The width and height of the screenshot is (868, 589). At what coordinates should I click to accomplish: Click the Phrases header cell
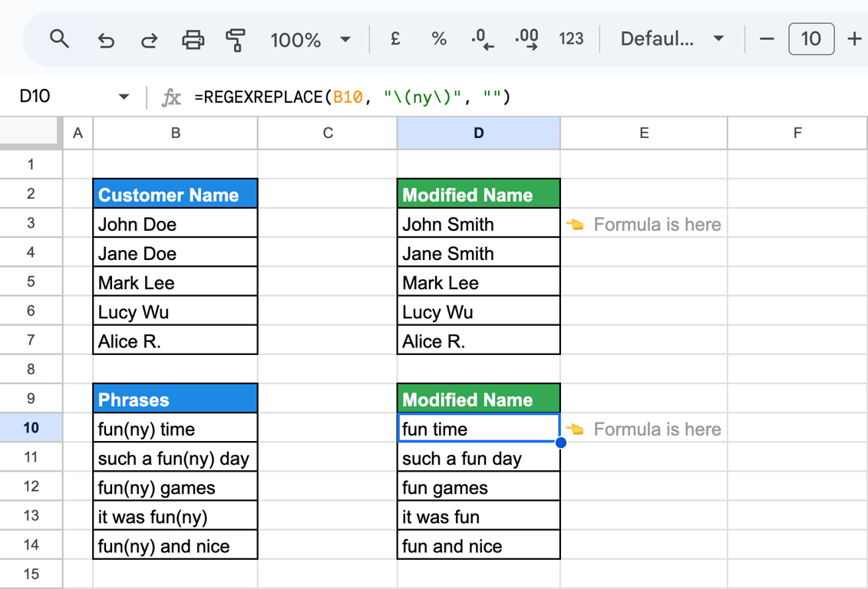click(176, 398)
